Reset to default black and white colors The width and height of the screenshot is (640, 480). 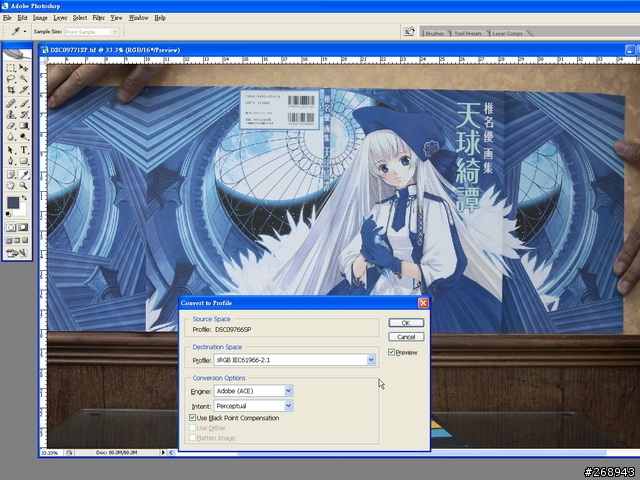(x=8, y=214)
